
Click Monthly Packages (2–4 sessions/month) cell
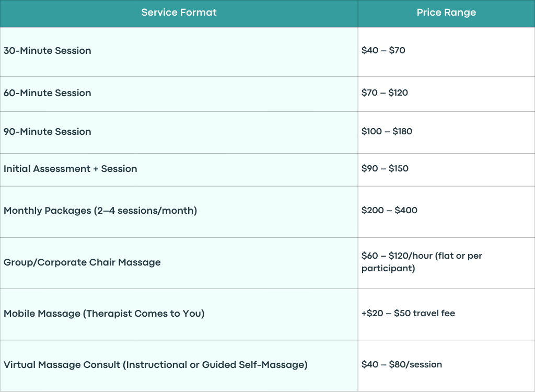(x=179, y=212)
